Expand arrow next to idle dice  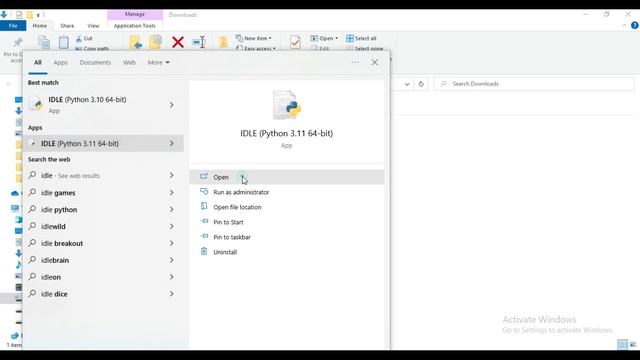pos(172,294)
